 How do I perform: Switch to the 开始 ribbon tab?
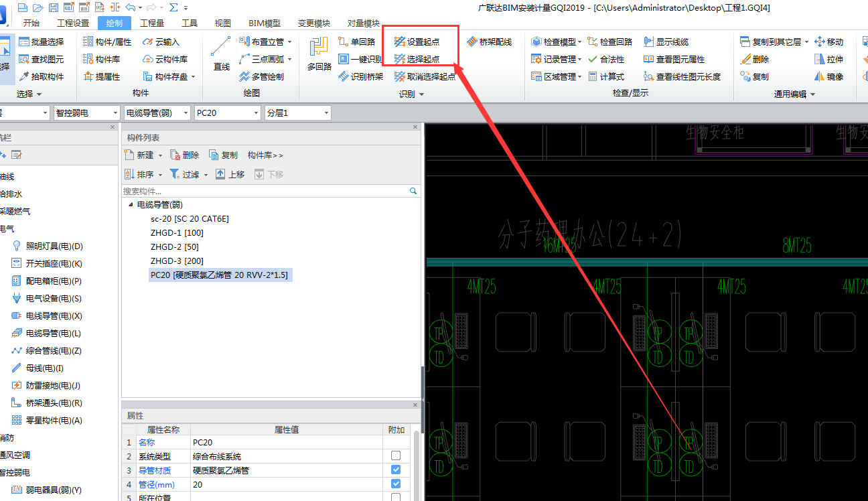click(x=31, y=23)
